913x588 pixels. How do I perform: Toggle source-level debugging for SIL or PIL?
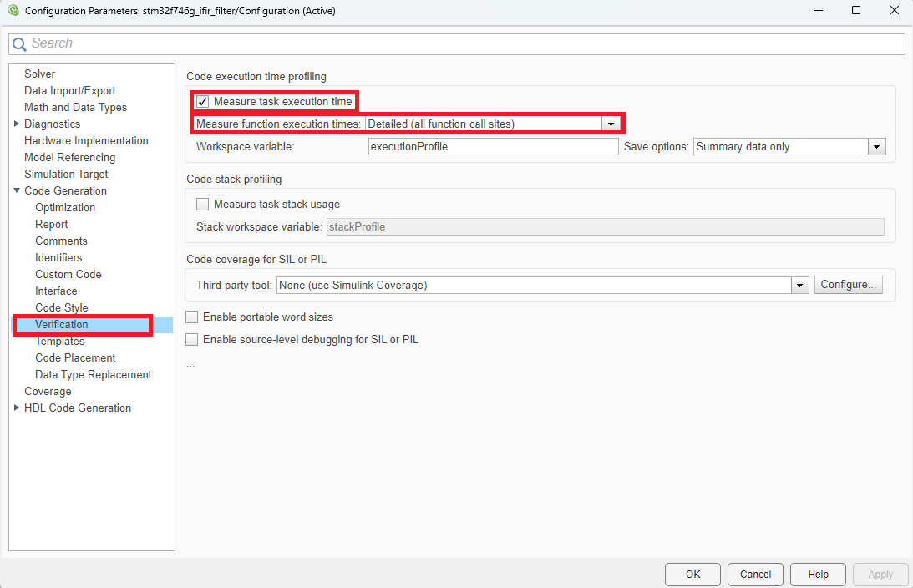pyautogui.click(x=192, y=340)
